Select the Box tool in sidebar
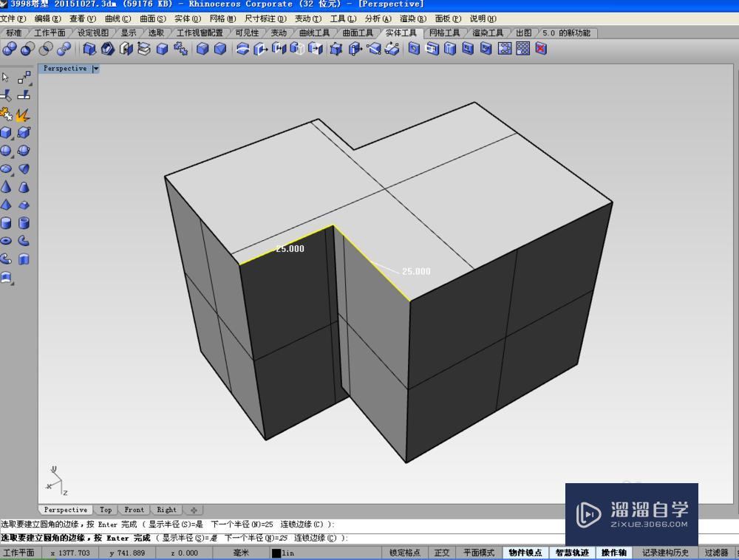The width and height of the screenshot is (739, 560). click(x=6, y=132)
